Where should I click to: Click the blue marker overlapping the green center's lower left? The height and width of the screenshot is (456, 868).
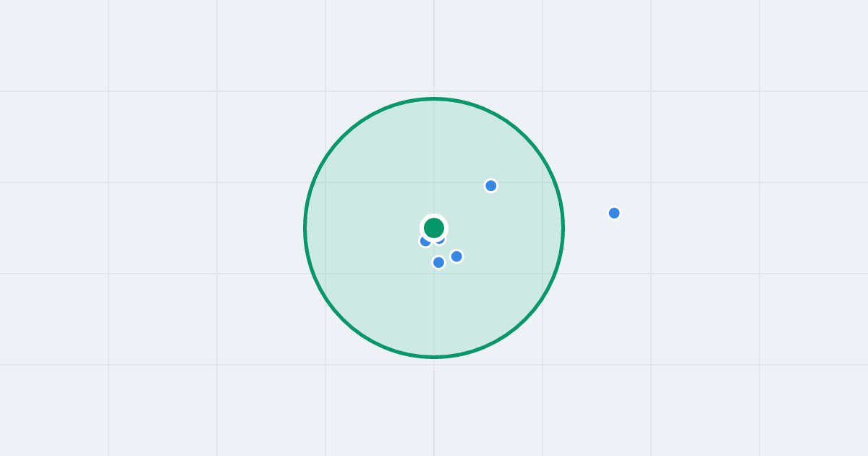pos(425,242)
